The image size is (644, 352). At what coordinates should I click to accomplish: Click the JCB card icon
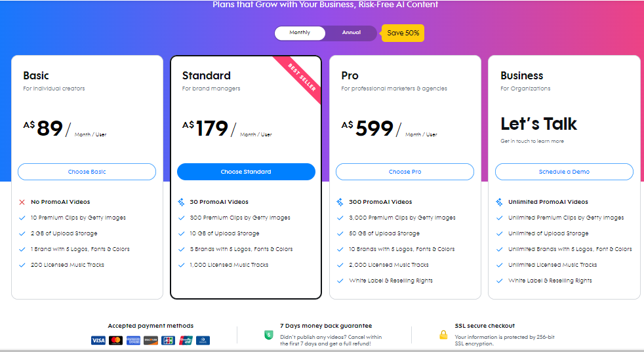168,340
